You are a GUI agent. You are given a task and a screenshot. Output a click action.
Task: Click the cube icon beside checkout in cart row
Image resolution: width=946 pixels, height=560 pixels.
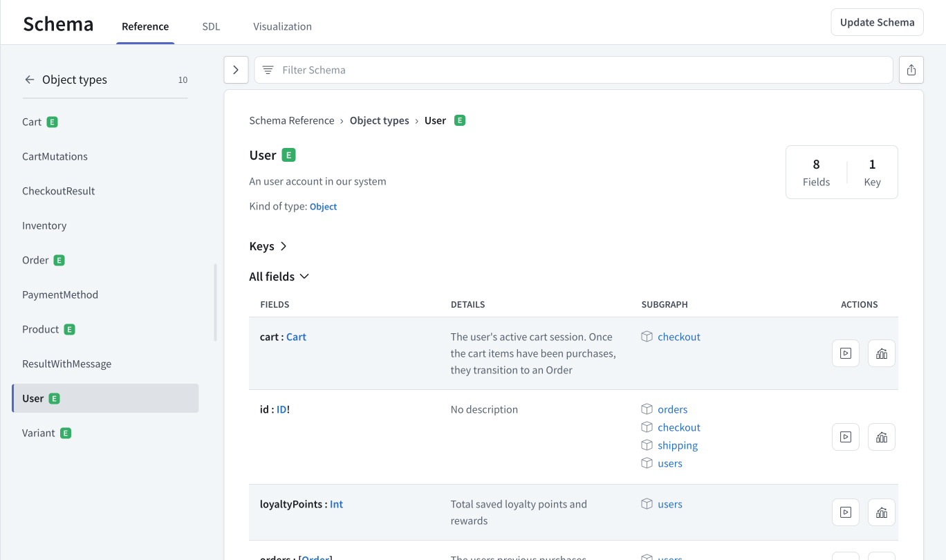click(647, 337)
